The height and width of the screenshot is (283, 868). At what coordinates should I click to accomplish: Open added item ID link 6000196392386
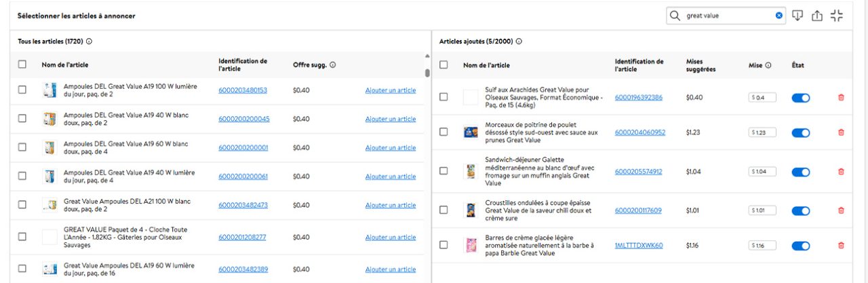(639, 97)
